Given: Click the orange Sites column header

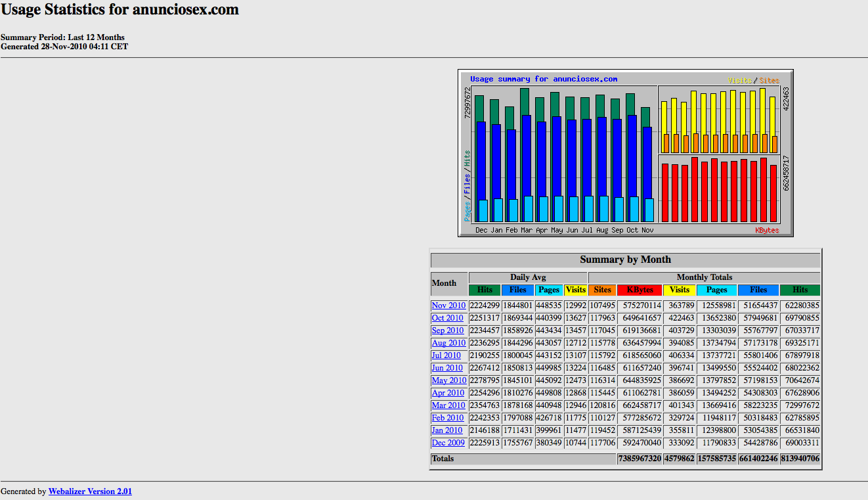Looking at the screenshot, I should pyautogui.click(x=602, y=290).
